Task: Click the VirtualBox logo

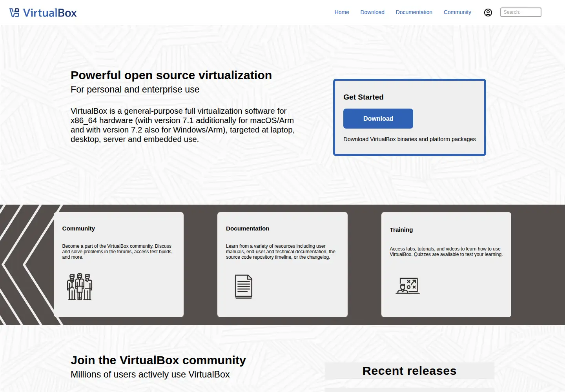Action: [x=43, y=13]
